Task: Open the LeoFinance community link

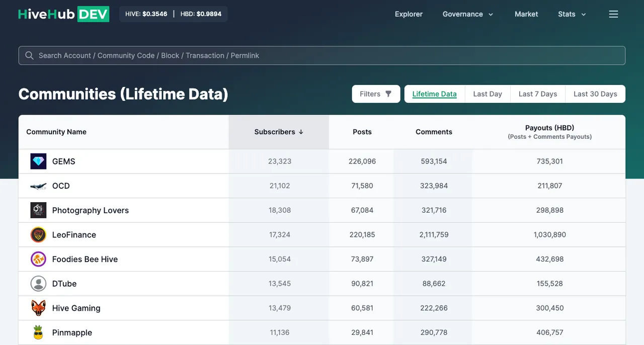Action: (x=74, y=235)
